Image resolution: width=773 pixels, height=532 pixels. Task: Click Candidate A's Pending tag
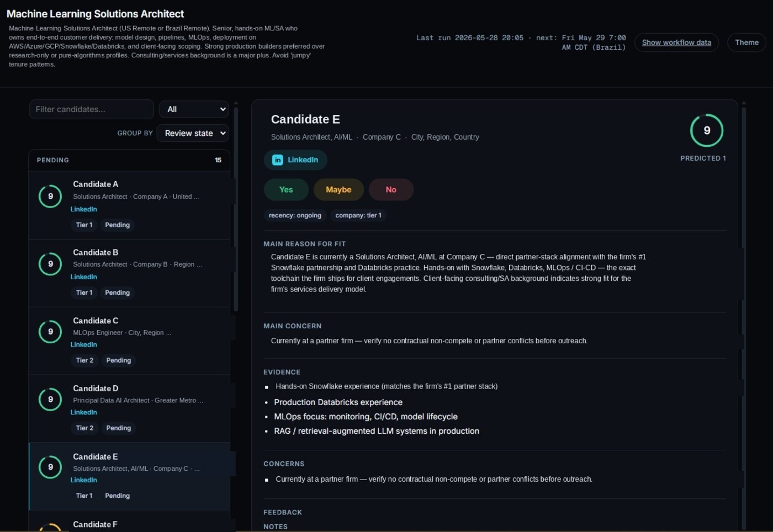tap(118, 225)
